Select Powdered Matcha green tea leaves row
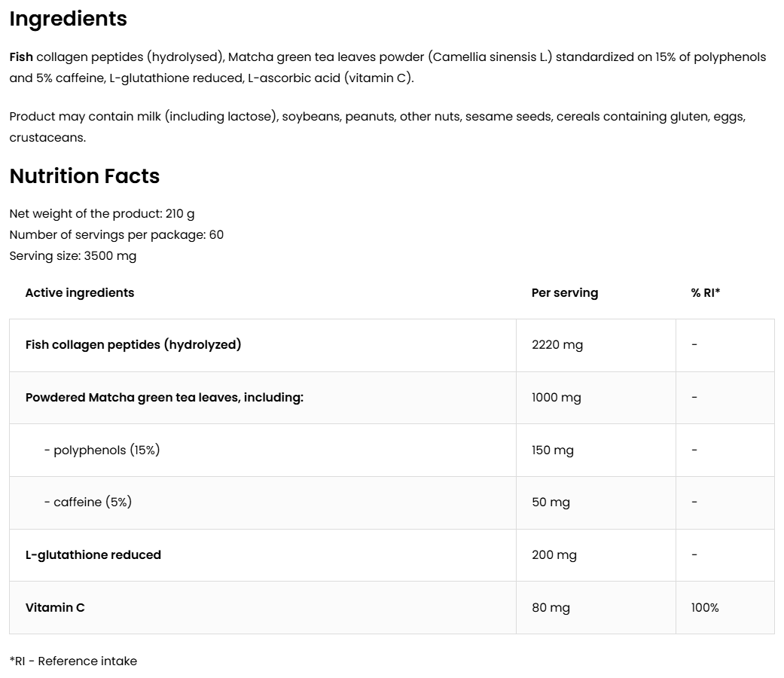Image resolution: width=784 pixels, height=678 pixels. [164, 398]
